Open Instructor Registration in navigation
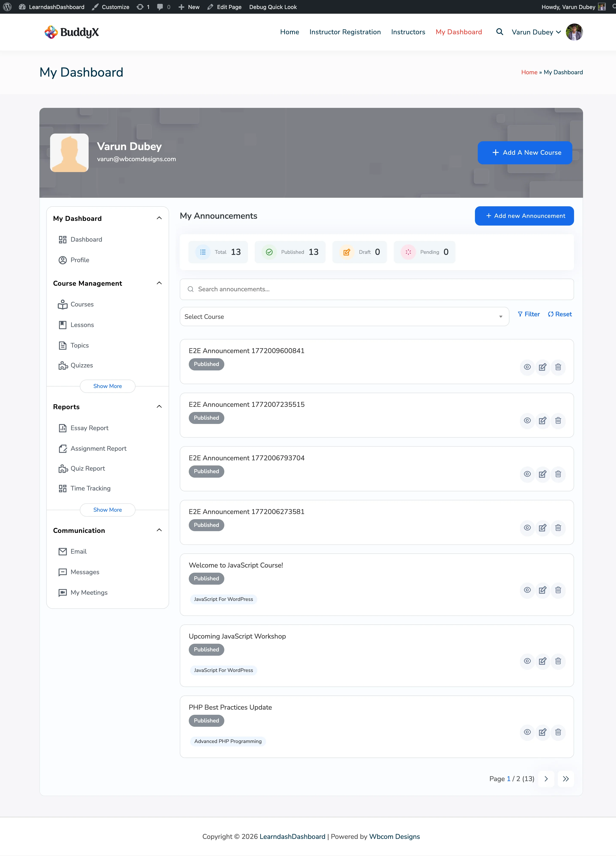This screenshot has width=616, height=856. pyautogui.click(x=345, y=32)
